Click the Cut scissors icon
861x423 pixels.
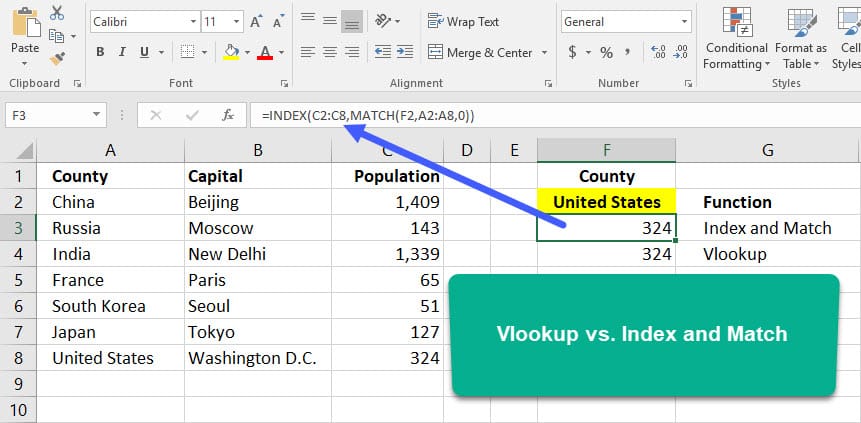click(x=56, y=14)
